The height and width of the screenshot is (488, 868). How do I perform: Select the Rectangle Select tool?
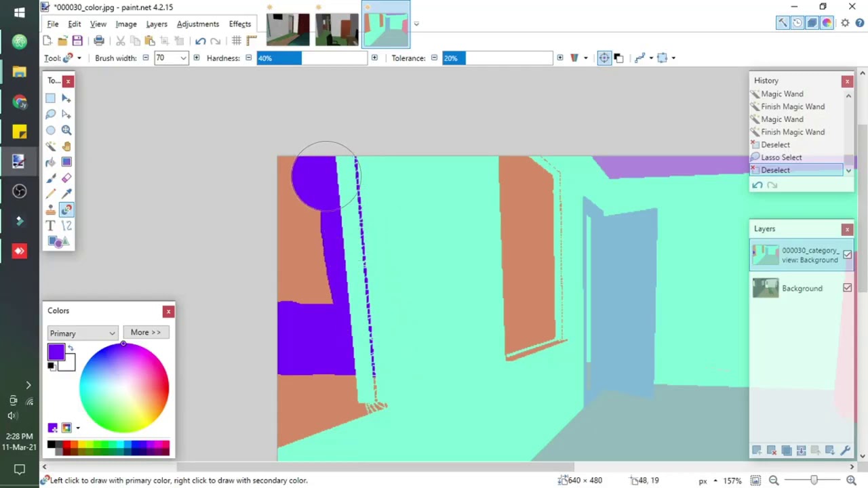51,98
